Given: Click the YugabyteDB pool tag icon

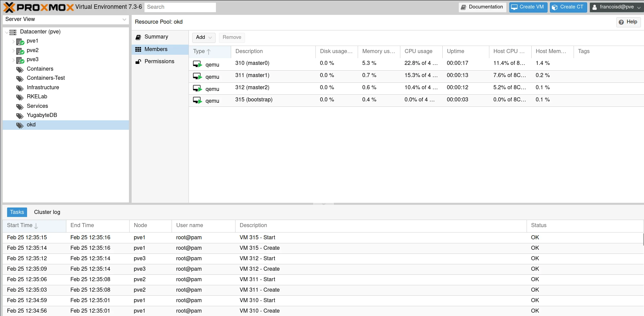Looking at the screenshot, I should 20,116.
